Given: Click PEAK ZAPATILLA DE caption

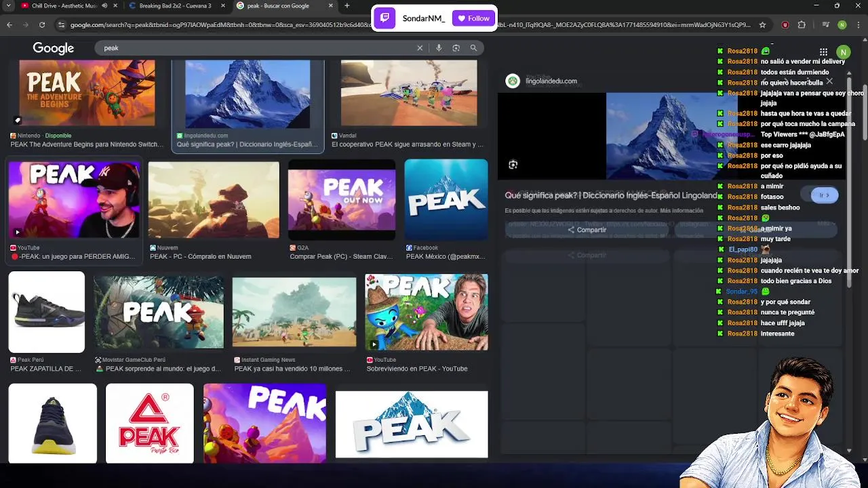Looking at the screenshot, I should [x=45, y=369].
